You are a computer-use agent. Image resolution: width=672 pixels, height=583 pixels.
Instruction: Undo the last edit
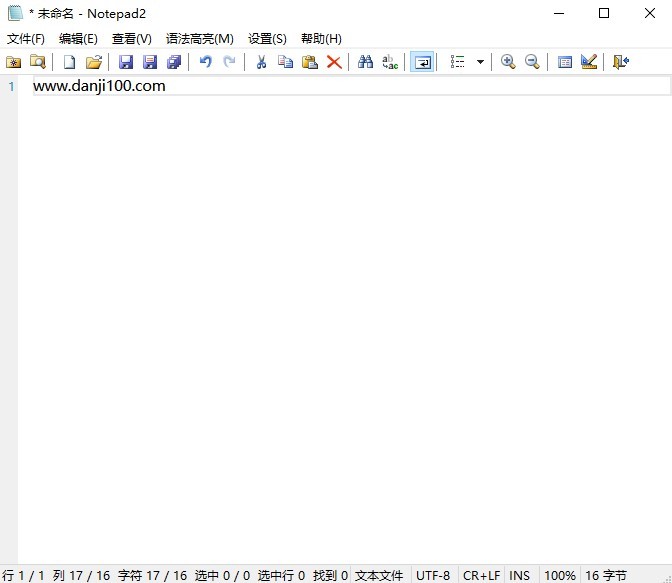pos(206,62)
